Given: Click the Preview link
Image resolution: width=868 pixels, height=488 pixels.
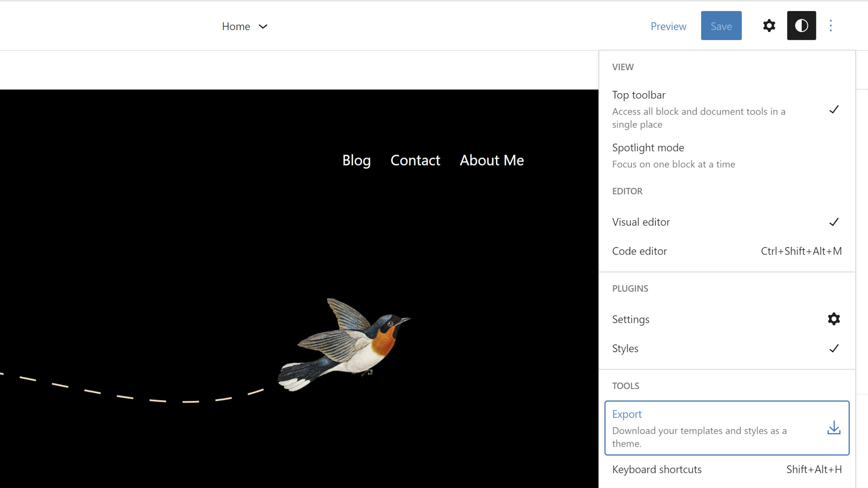Looking at the screenshot, I should 668,26.
